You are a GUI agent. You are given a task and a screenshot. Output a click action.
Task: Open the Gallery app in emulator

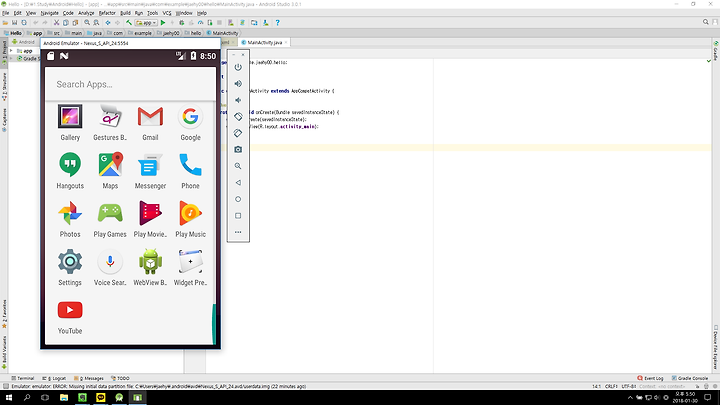click(70, 117)
